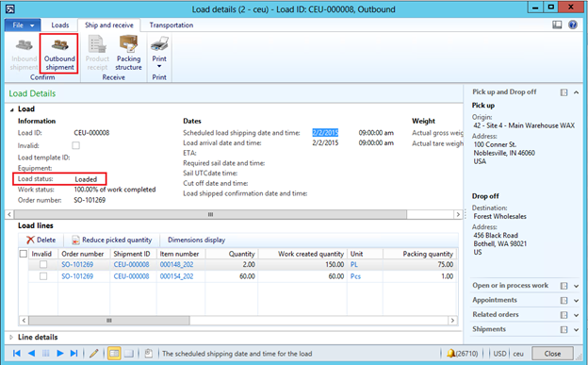Click Reduce picked quantity

pos(112,240)
